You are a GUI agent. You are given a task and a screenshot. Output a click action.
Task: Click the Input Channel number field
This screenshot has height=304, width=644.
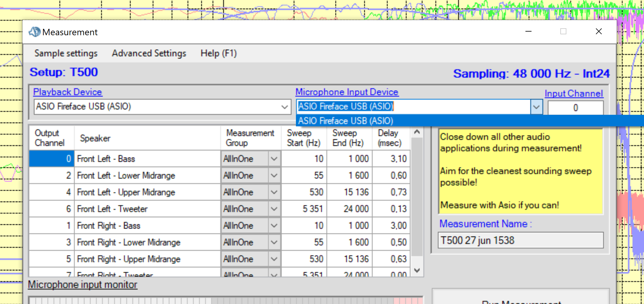pos(575,108)
